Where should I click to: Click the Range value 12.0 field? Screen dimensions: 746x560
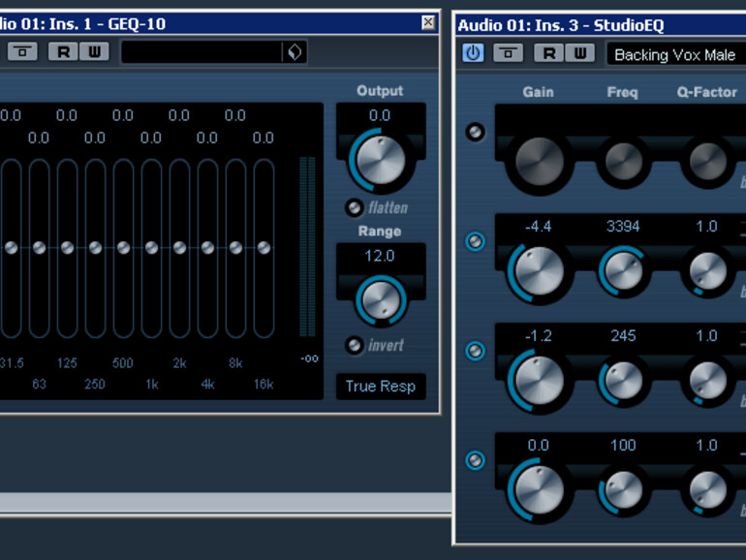380,256
